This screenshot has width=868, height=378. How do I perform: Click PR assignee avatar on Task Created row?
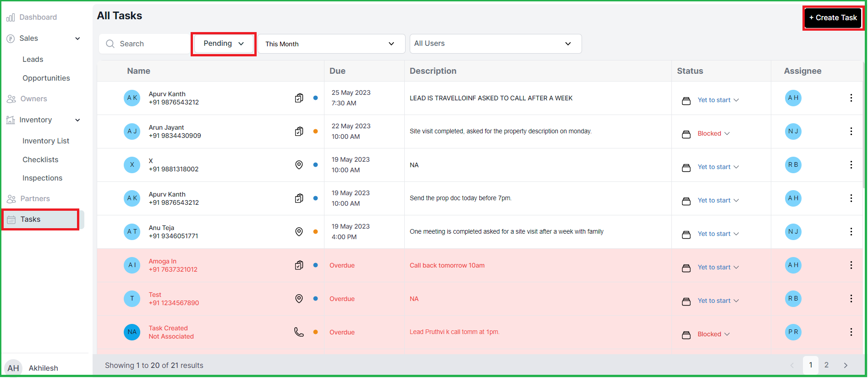793,332
